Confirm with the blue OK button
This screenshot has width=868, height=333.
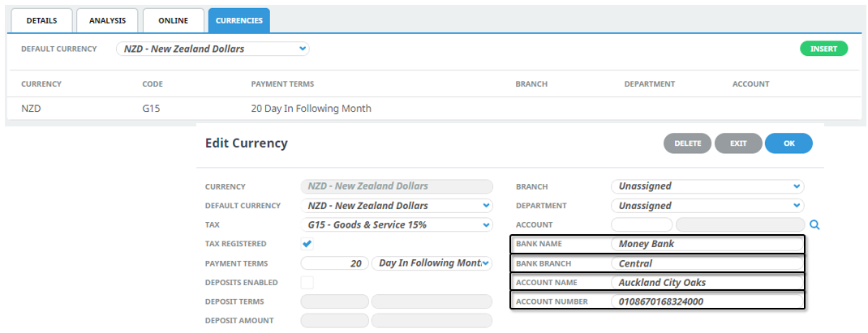pyautogui.click(x=789, y=143)
